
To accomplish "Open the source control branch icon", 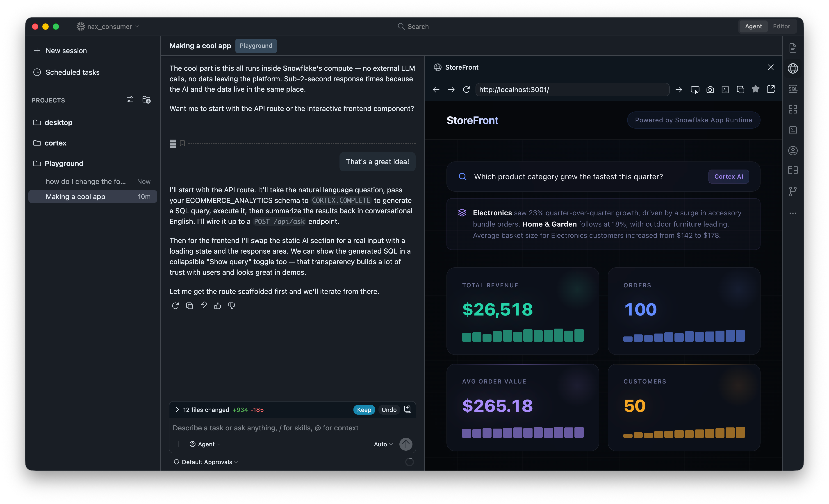I will point(793,191).
